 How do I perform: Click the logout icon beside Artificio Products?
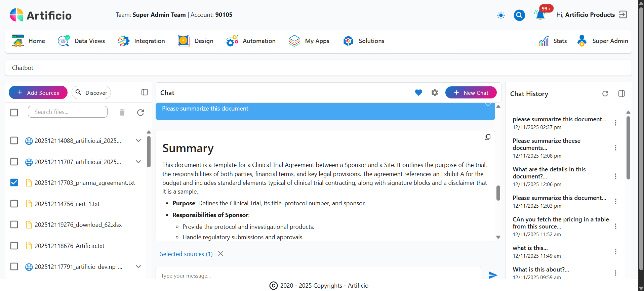(623, 15)
